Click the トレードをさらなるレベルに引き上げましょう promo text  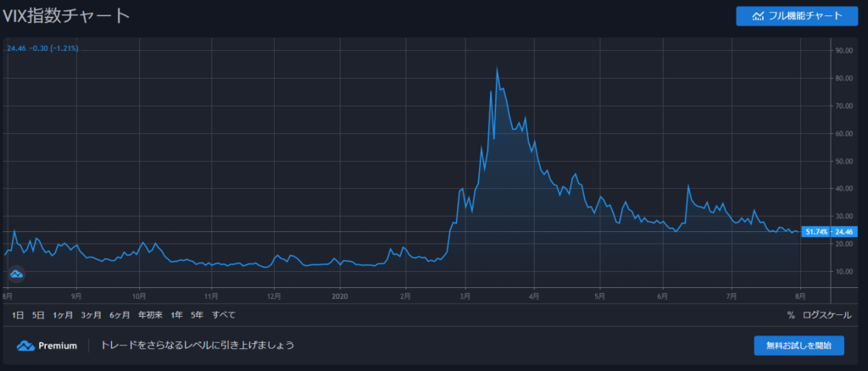pos(198,346)
